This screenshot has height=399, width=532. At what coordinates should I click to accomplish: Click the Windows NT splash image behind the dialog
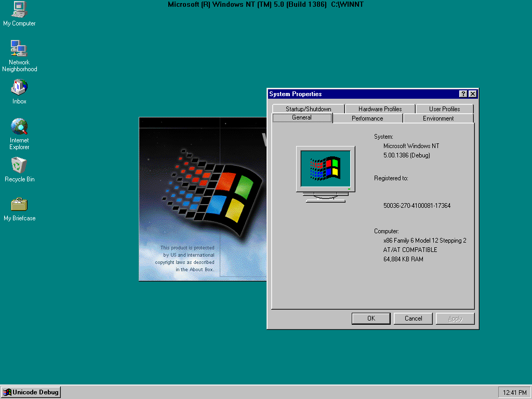[x=203, y=199]
